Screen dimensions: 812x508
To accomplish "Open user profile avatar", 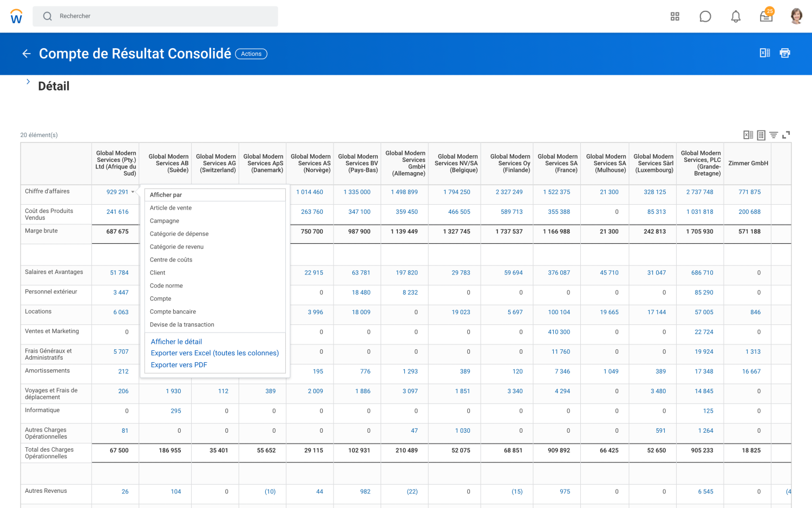I will click(x=796, y=16).
